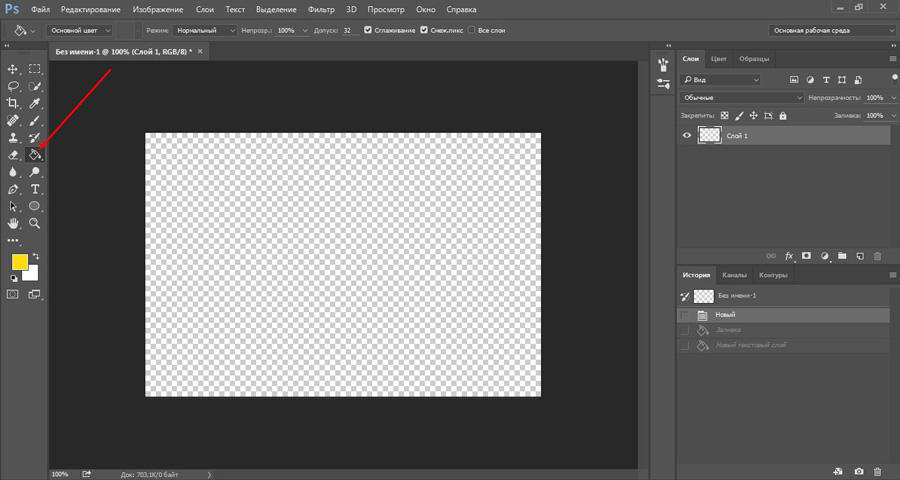Select the History Brush tool in toolbox
This screenshot has height=480, width=900.
point(35,138)
